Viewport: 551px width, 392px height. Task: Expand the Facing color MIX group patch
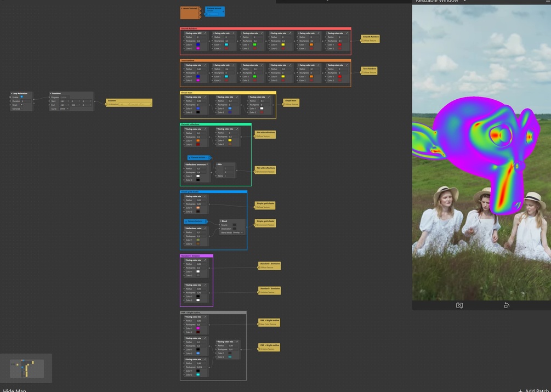[205, 33]
